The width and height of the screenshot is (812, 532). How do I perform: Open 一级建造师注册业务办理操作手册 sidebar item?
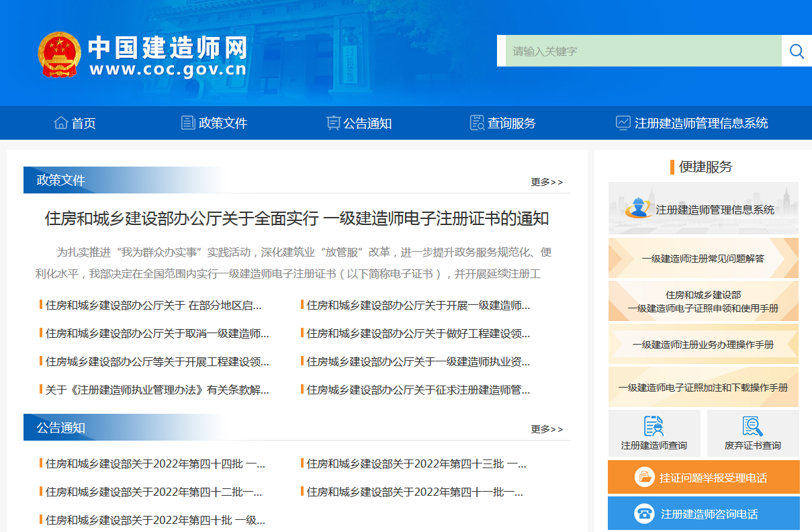pos(703,344)
